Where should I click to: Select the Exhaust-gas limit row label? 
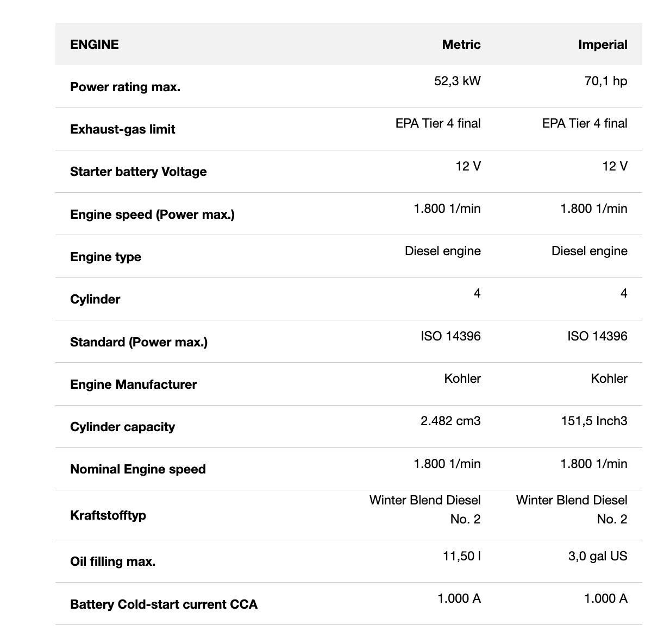(123, 129)
